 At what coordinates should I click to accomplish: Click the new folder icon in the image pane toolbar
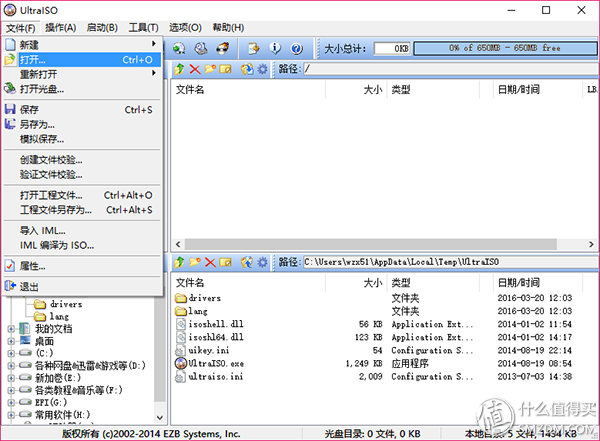point(210,69)
